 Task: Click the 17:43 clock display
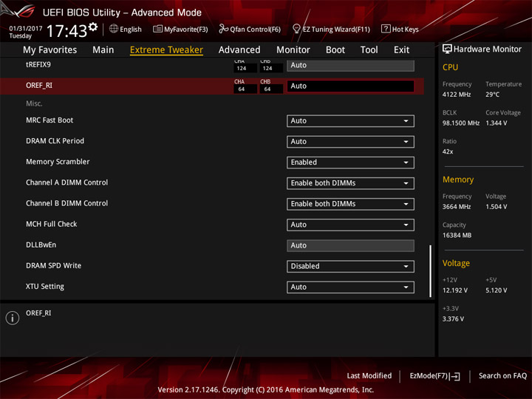coord(66,31)
